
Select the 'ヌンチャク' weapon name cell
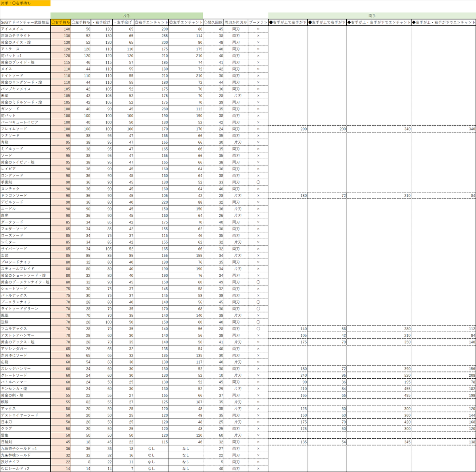click(x=25, y=189)
